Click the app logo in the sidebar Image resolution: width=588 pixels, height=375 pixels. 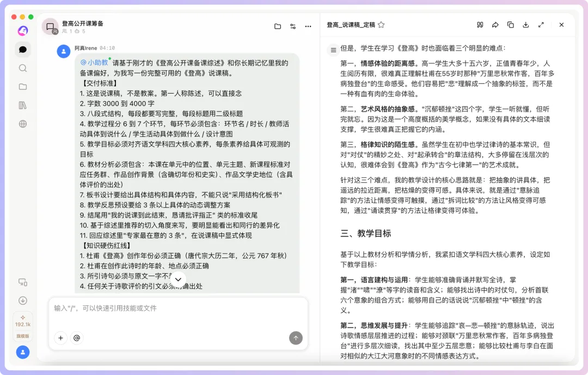pyautogui.click(x=23, y=30)
